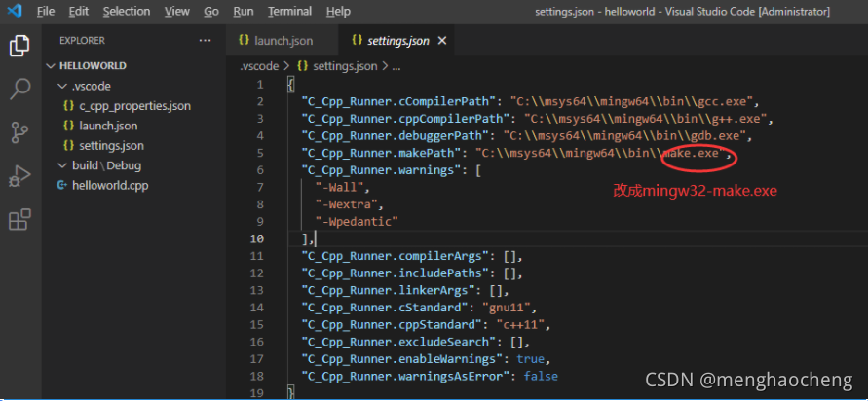Viewport: 868px width, 401px height.
Task: Open Explorer's more actions ellipsis
Action: [205, 40]
